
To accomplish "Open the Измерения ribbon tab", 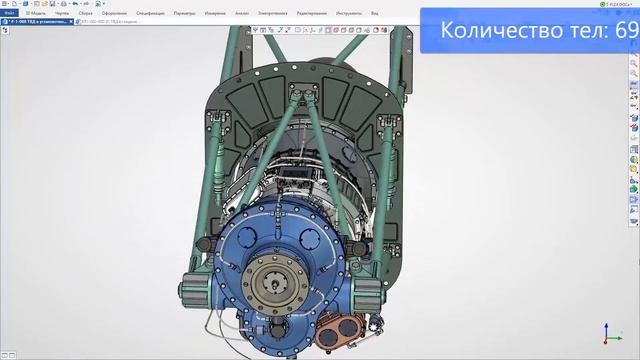I will pyautogui.click(x=215, y=13).
